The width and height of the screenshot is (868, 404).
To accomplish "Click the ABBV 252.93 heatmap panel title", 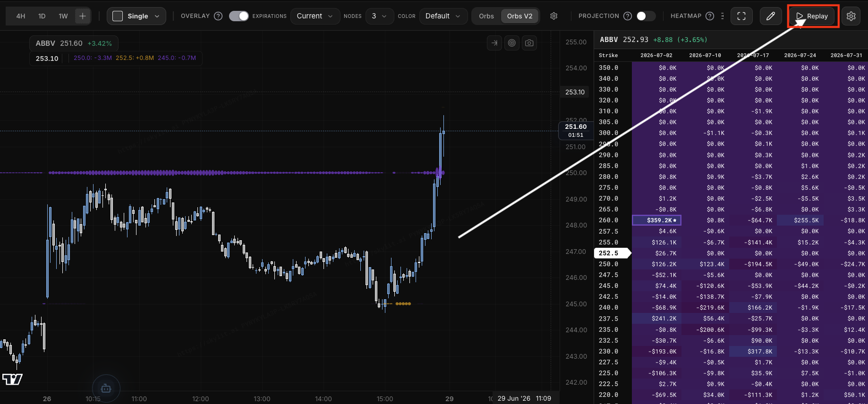I will [x=653, y=40].
